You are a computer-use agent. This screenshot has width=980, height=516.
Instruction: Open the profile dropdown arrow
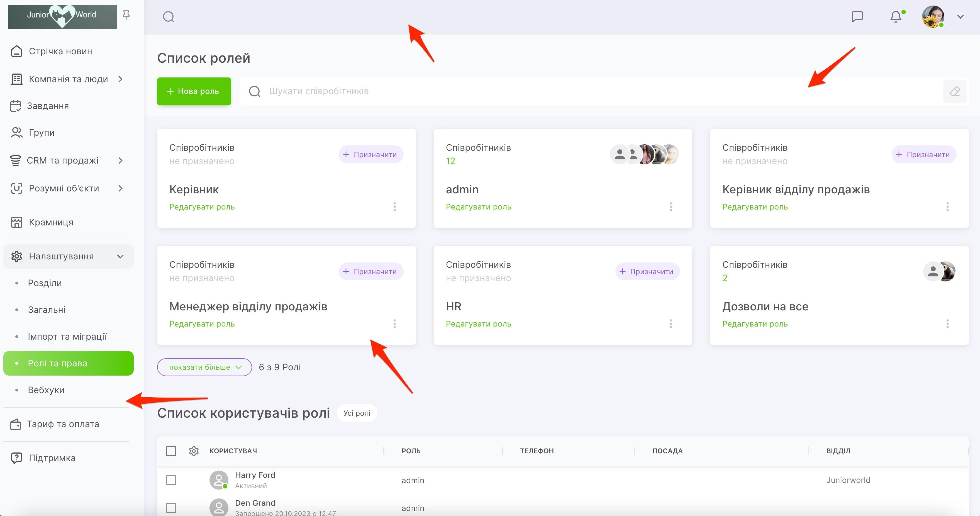[x=960, y=17]
